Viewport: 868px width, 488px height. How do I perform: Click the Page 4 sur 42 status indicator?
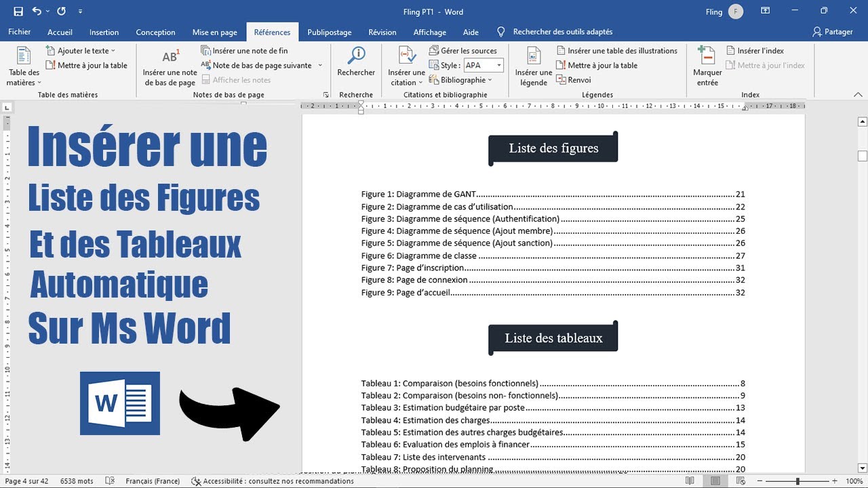pyautogui.click(x=27, y=481)
